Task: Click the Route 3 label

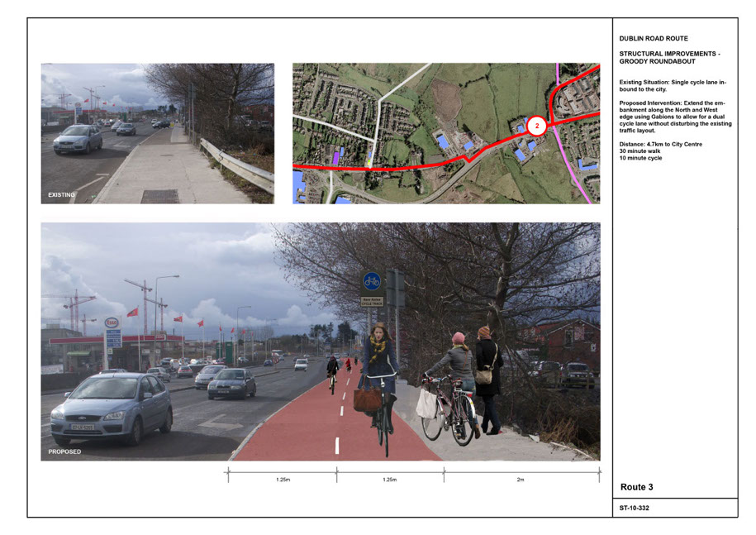Action: coord(637,487)
